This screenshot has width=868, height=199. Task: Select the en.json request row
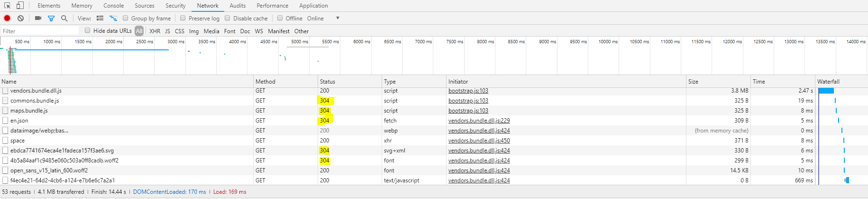[x=19, y=121]
